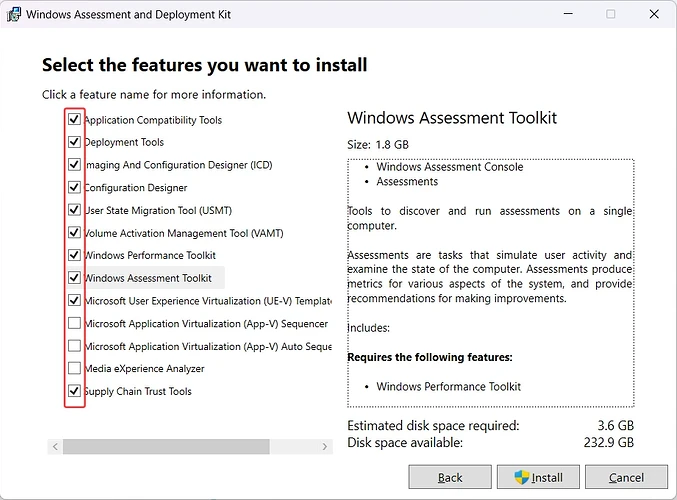Viewport: 677px width, 500px height.
Task: Uncheck Volume Activation Management Tool checkbox
Action: click(74, 233)
